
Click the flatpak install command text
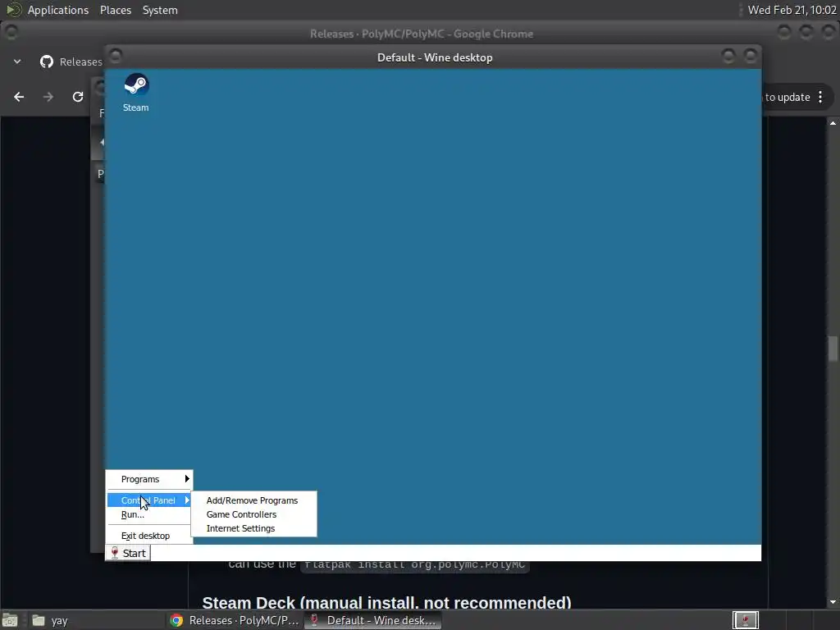pyautogui.click(x=414, y=564)
